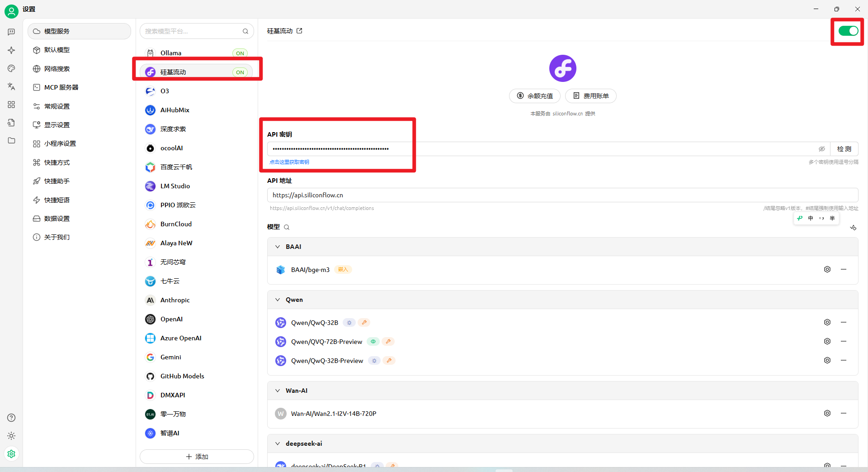Open the external link icon next to 硅基流动
This screenshot has width=868, height=472.
pyautogui.click(x=299, y=31)
